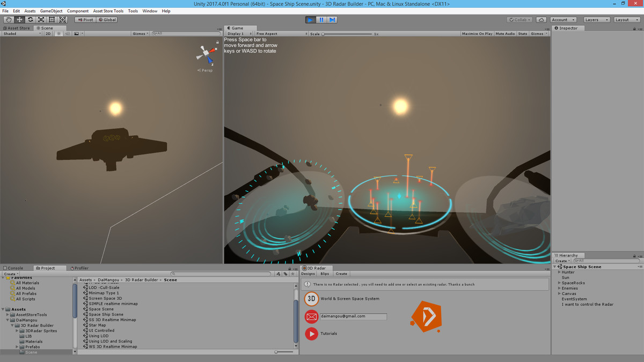This screenshot has height=362, width=644.
Task: Toggle scene audio in the Scene view
Action: coord(67,33)
